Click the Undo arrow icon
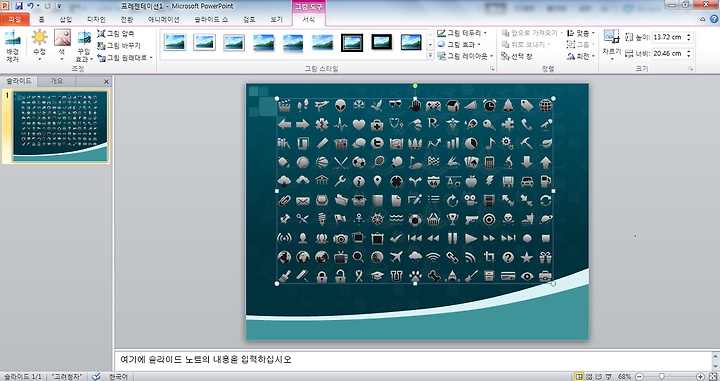 coord(30,6)
